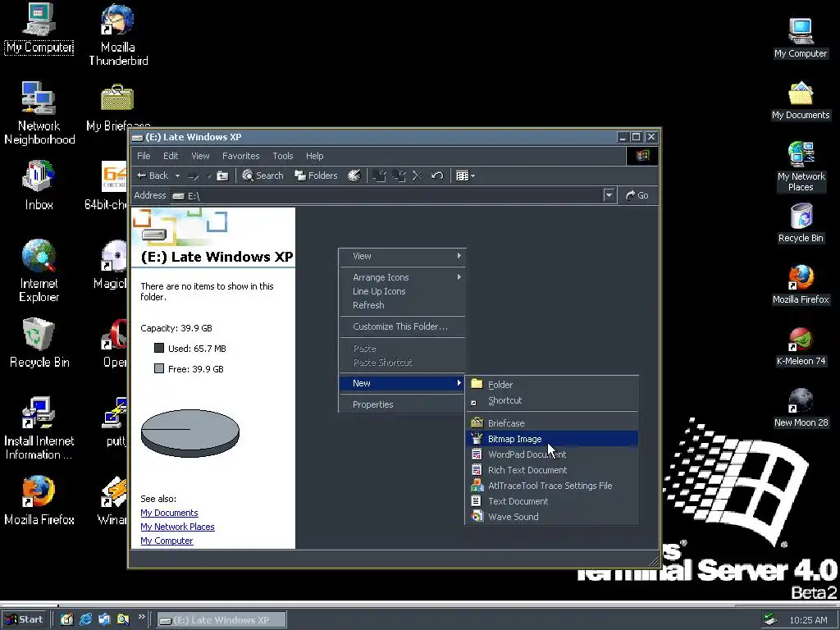This screenshot has width=840, height=630.
Task: Open the My Computer sidebar link
Action: click(167, 541)
